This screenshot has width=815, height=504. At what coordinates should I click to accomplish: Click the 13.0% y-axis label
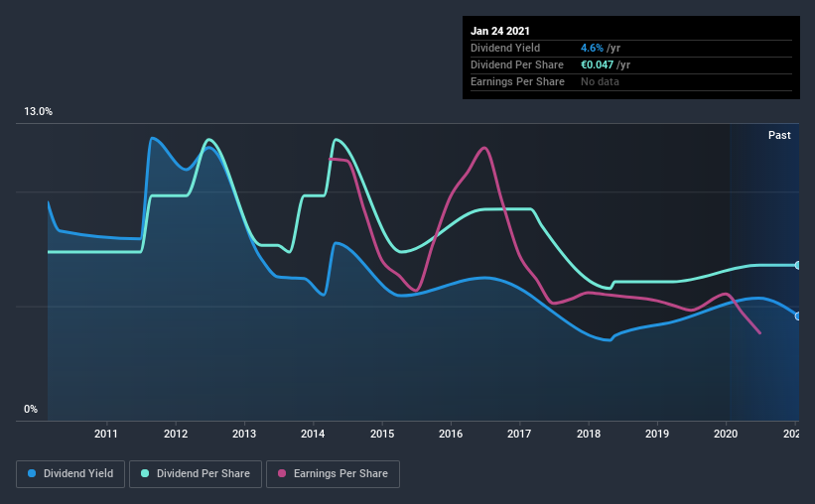[38, 112]
